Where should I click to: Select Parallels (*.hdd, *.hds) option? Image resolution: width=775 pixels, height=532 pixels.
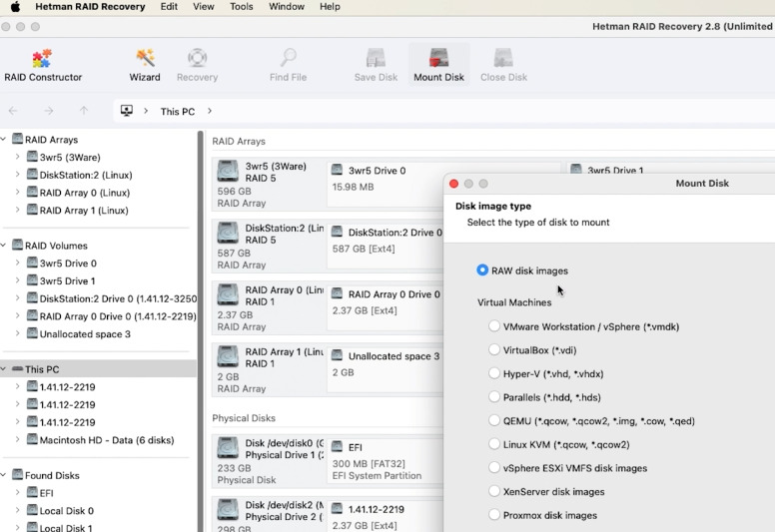click(x=493, y=397)
